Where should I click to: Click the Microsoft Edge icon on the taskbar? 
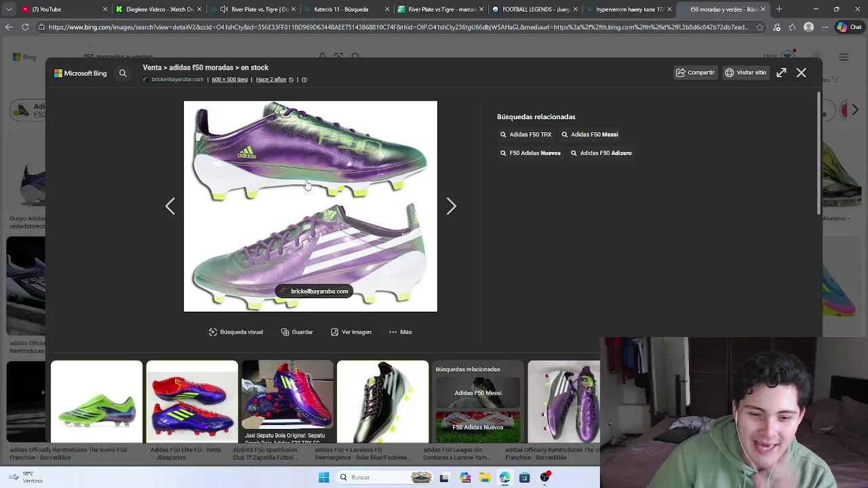[505, 478]
